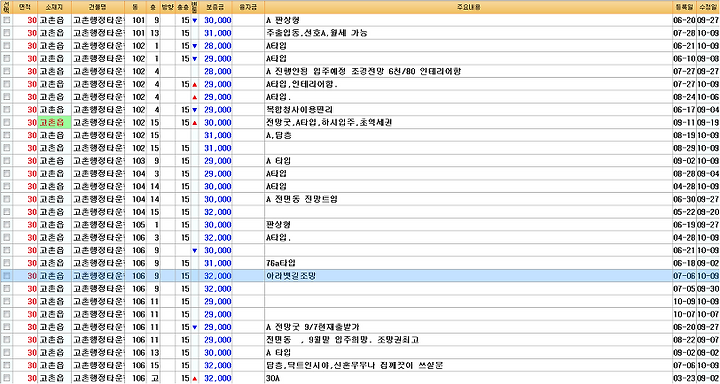
Task: Click registration date 06-30
Action: (684, 199)
